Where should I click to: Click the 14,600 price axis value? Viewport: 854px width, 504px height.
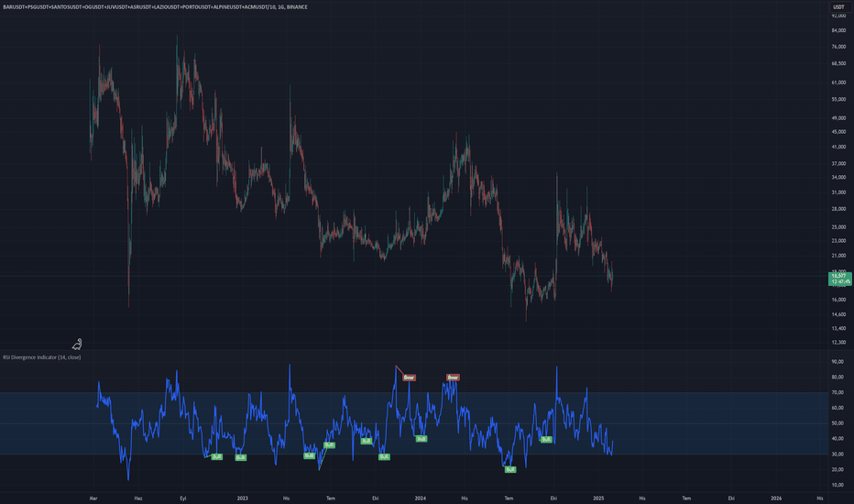(x=838, y=314)
